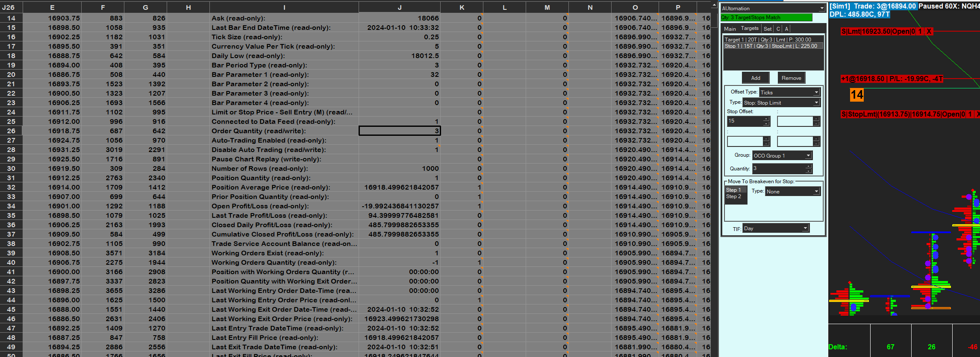Image resolution: width=980 pixels, height=357 pixels.
Task: Click the Last Trade Profit/Loss value 94.39999776482581
Action: [x=400, y=216]
